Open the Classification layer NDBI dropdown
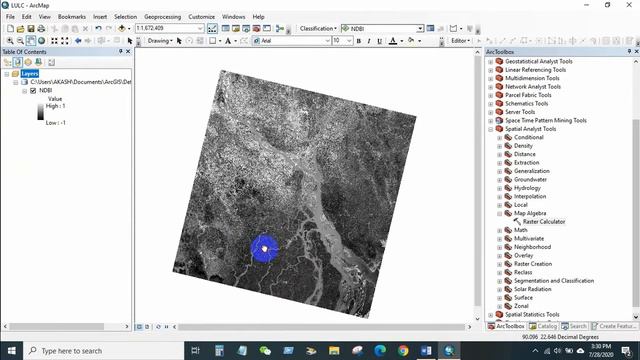 click(420, 28)
